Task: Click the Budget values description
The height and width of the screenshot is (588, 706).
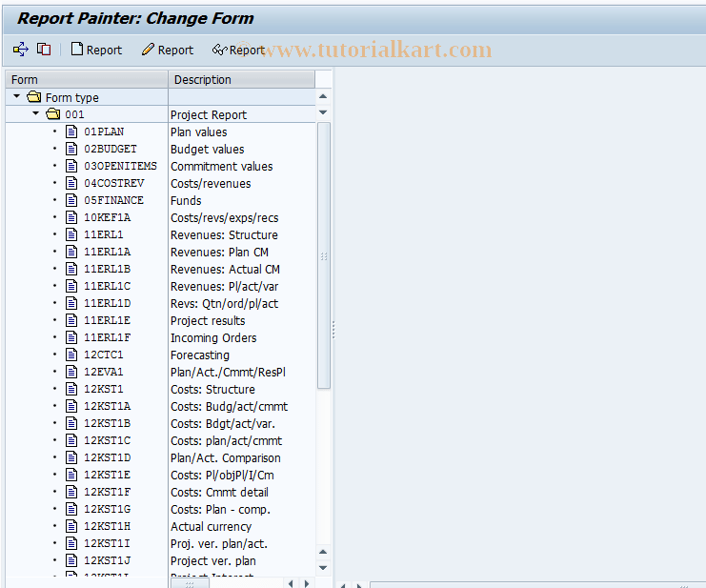Action: (207, 149)
